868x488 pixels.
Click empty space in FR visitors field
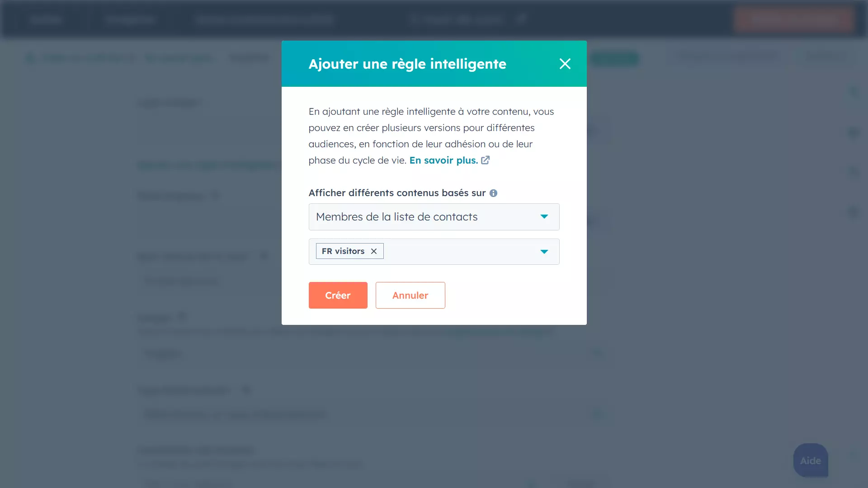click(x=457, y=252)
